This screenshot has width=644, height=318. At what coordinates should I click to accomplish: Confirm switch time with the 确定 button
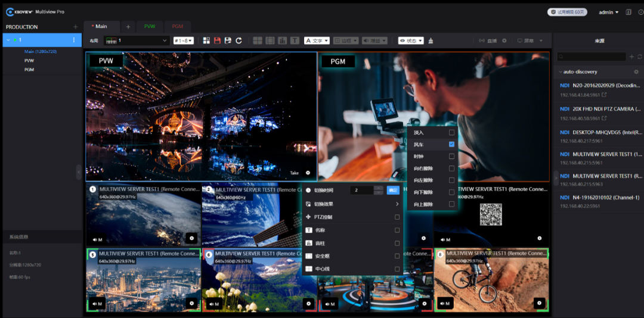click(393, 191)
